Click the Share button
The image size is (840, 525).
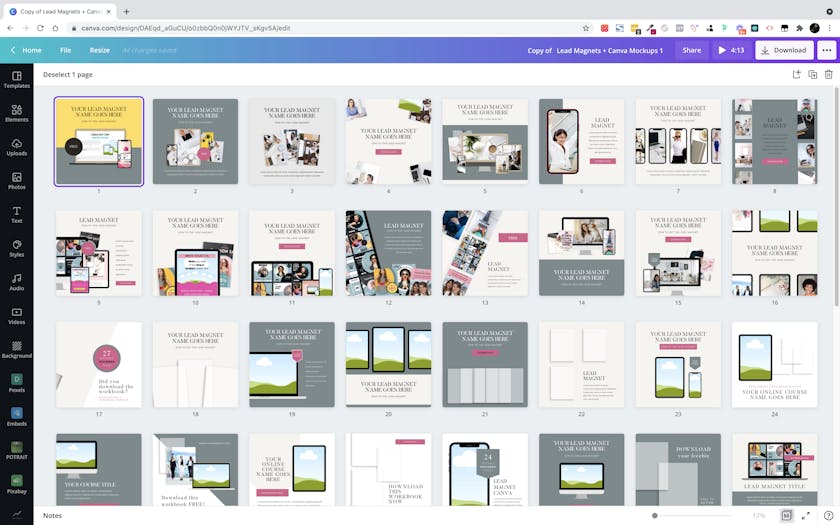pyautogui.click(x=691, y=50)
